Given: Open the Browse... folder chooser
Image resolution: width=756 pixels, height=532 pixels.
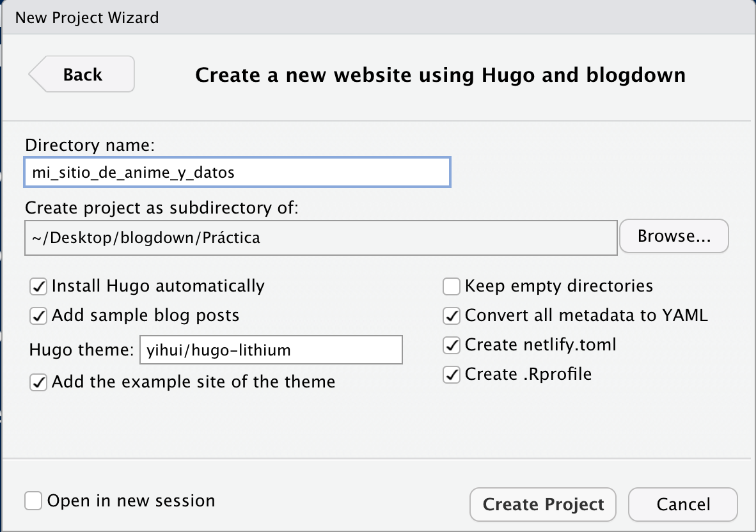Looking at the screenshot, I should [x=673, y=236].
